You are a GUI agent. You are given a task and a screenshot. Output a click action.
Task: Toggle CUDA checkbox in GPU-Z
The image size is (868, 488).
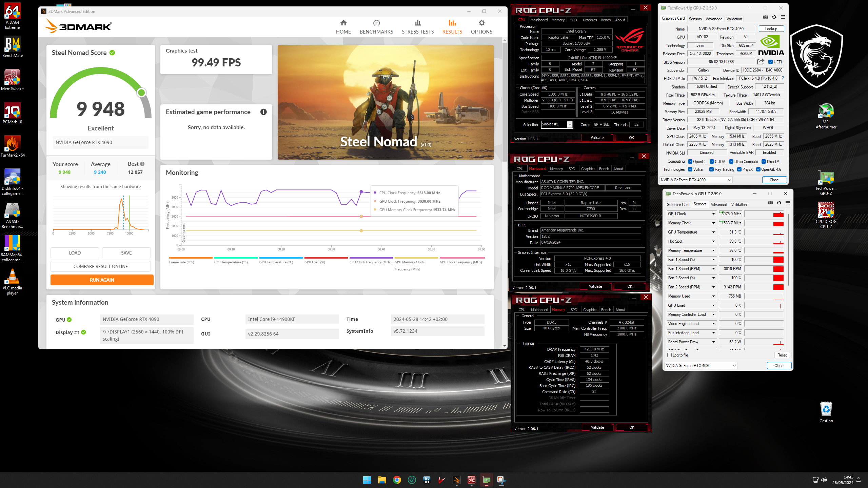(x=712, y=162)
